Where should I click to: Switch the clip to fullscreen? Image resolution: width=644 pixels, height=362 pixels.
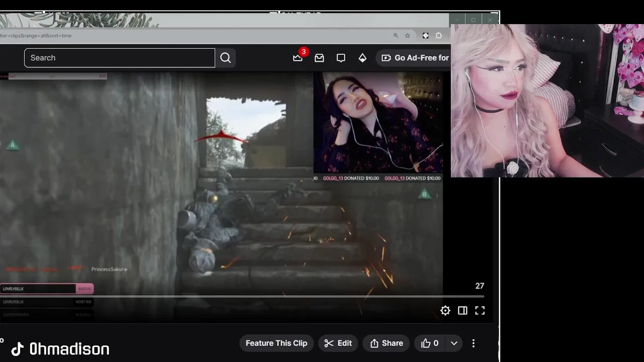pos(480,311)
